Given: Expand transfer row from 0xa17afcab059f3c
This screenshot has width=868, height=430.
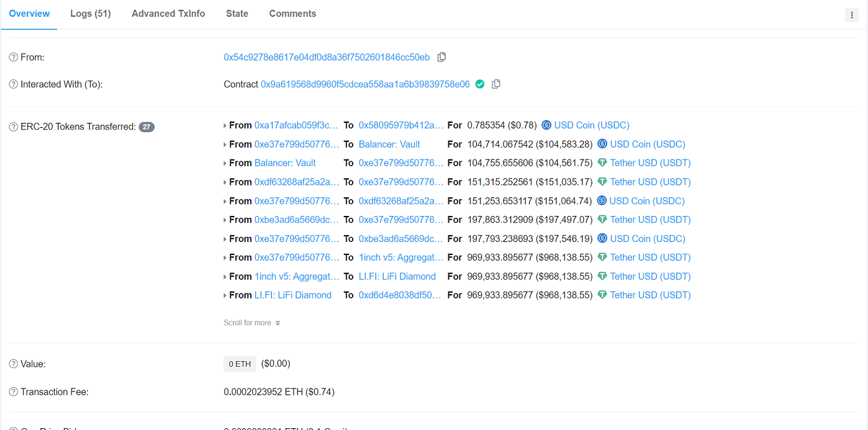Looking at the screenshot, I should (225, 126).
